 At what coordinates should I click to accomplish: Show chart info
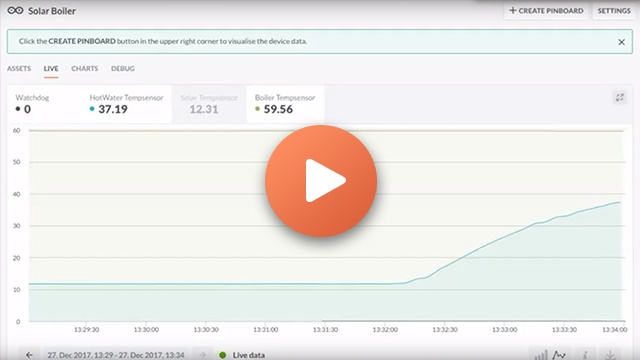(585, 355)
